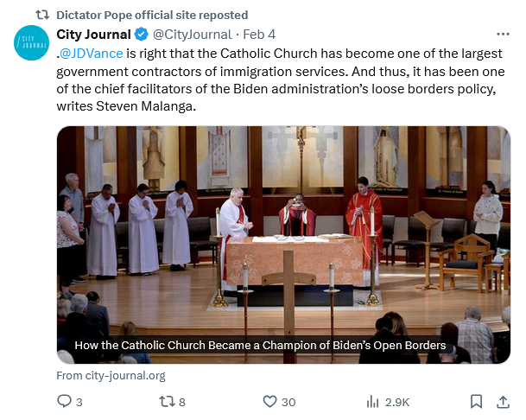
Task: Open the Feb 4 tweet timestamp
Action: pos(259,35)
